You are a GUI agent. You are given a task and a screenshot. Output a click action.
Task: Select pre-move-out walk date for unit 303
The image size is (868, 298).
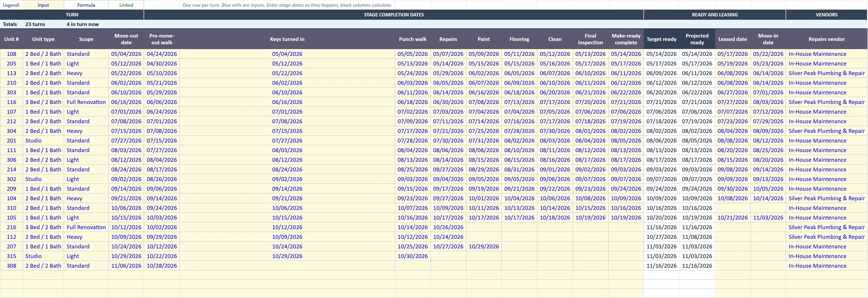coord(162,93)
